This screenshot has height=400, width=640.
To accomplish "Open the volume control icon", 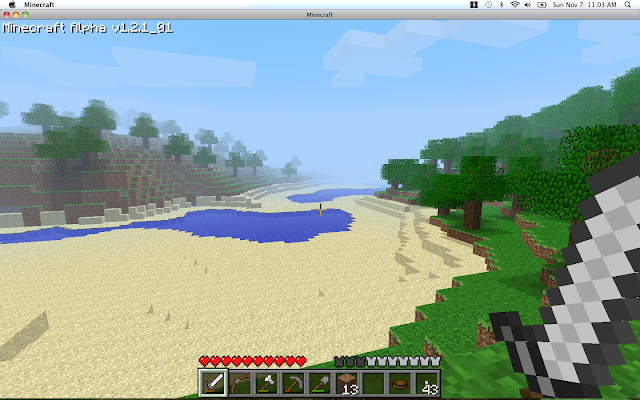I will [x=528, y=4].
